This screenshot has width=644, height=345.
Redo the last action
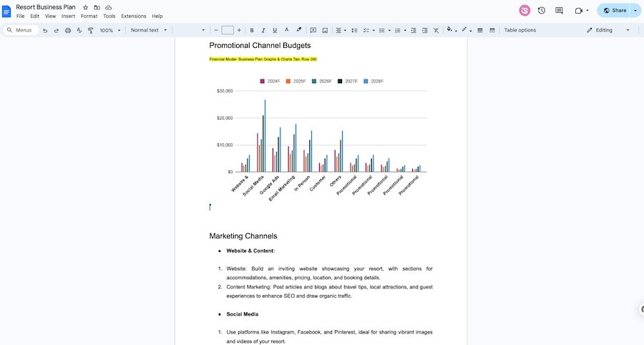[57, 30]
